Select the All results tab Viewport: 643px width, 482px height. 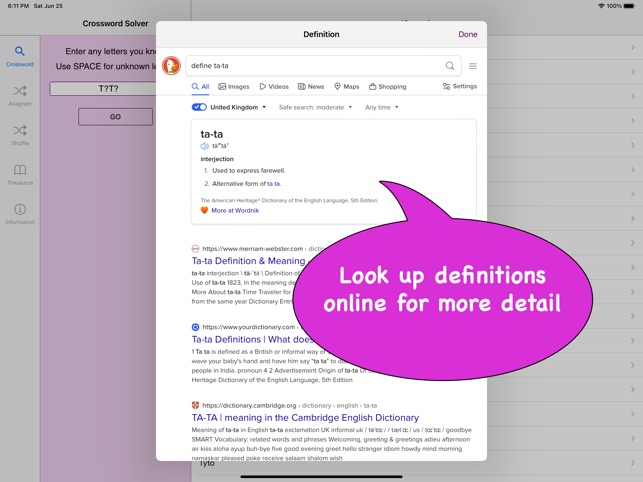(201, 87)
